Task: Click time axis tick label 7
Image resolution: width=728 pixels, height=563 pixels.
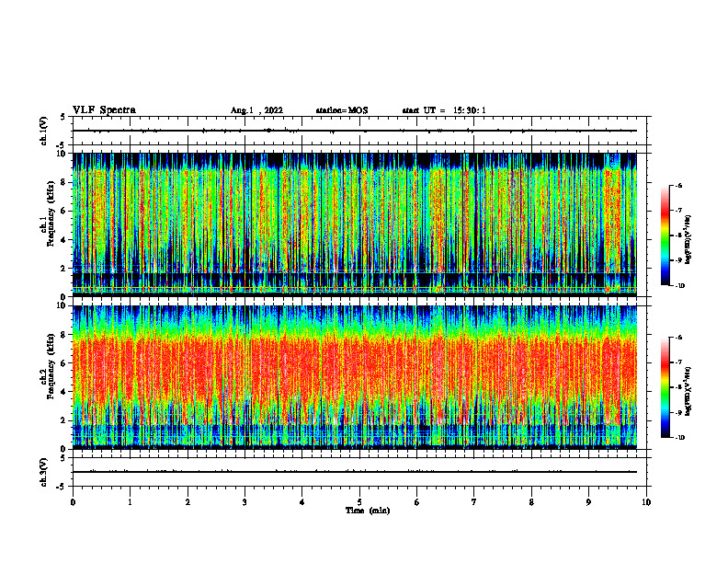Action: (474, 502)
